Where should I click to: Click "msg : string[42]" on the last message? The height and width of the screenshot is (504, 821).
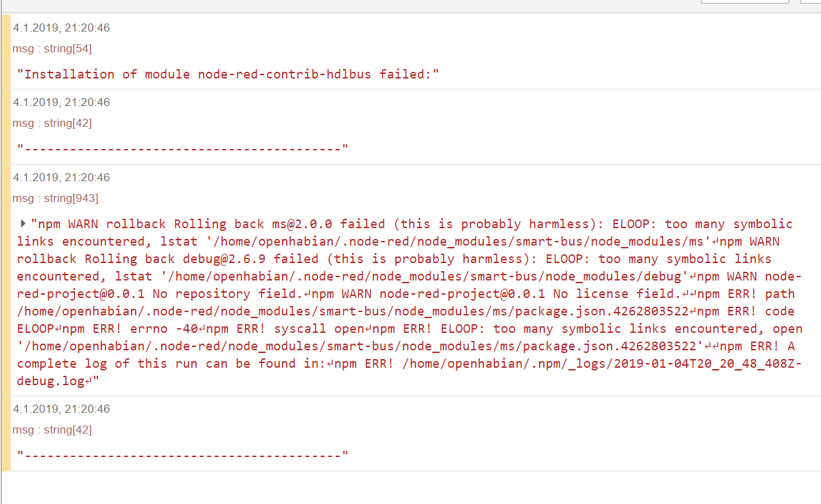pyautogui.click(x=52, y=430)
